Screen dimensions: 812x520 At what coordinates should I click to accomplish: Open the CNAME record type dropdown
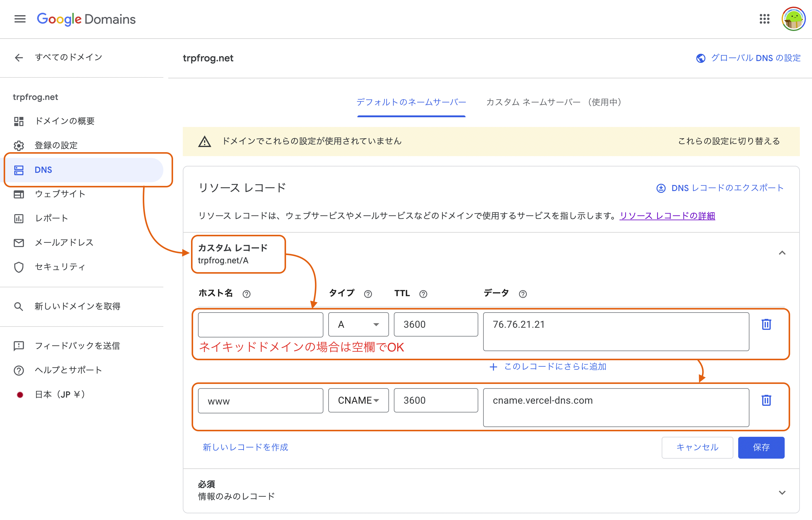click(358, 400)
